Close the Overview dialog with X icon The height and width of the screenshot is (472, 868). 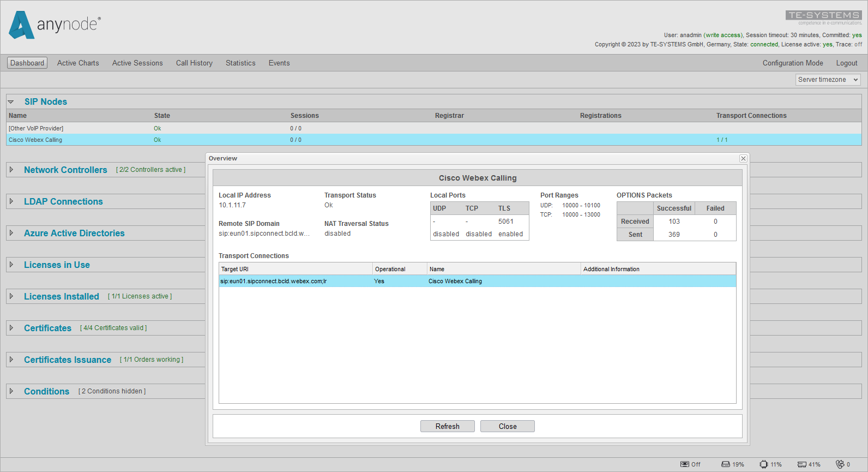(x=743, y=158)
